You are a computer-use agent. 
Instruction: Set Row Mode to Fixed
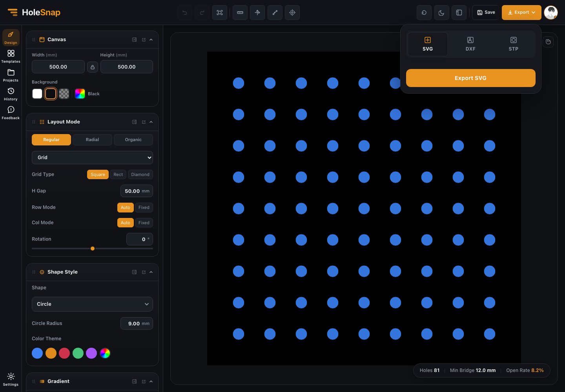(144, 207)
